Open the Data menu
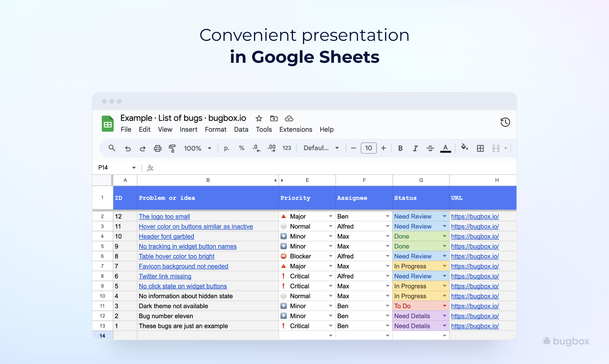 click(241, 129)
